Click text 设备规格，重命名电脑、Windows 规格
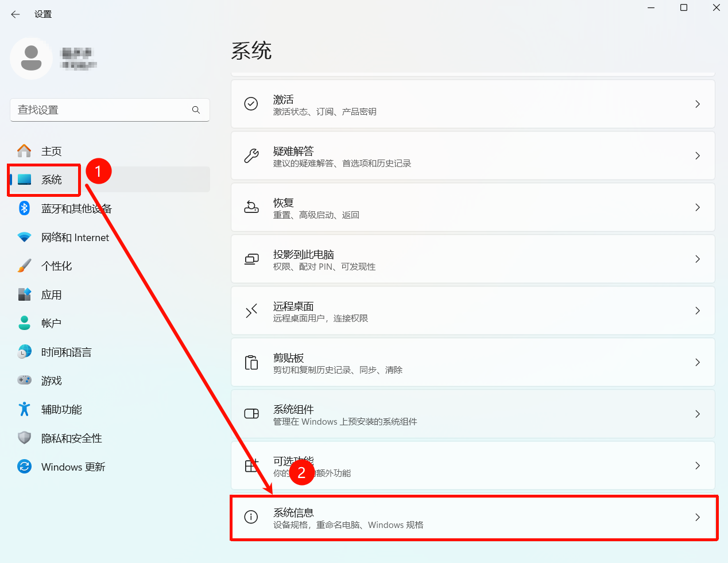 348,525
